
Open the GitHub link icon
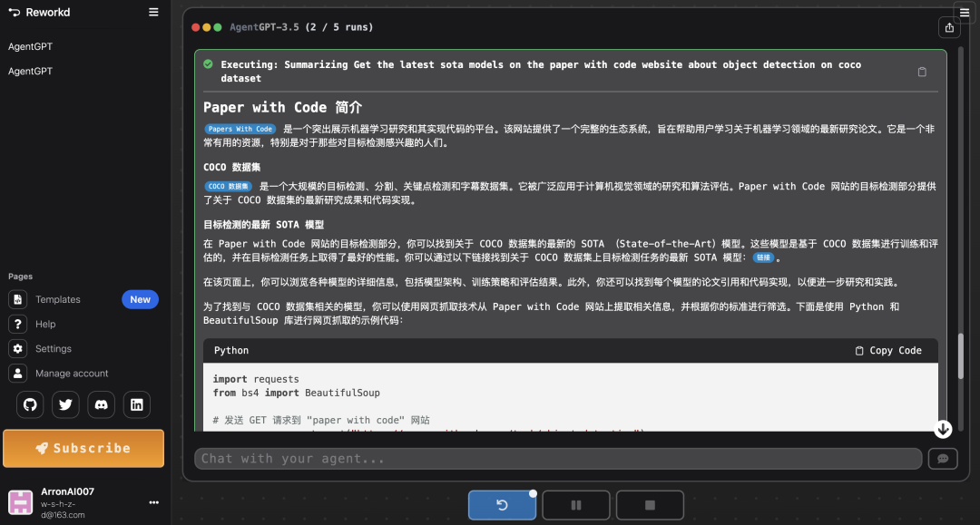pyautogui.click(x=30, y=404)
